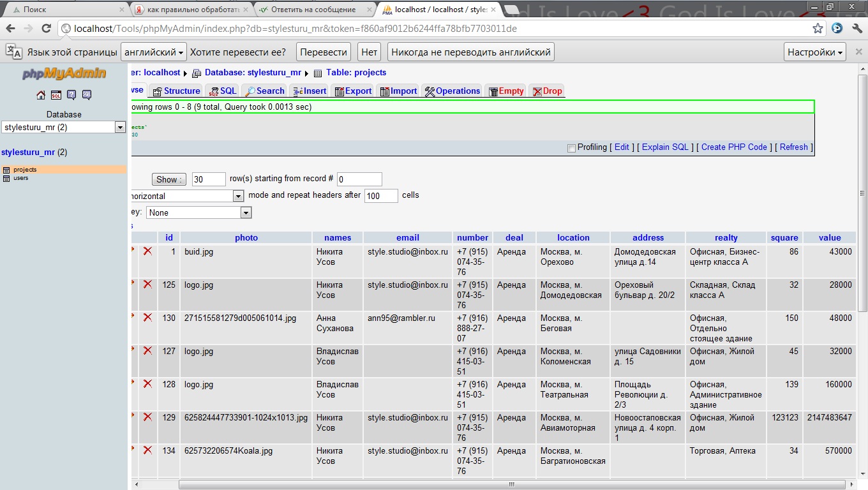Open the Export tab
This screenshot has width=868, height=490.
point(353,91)
